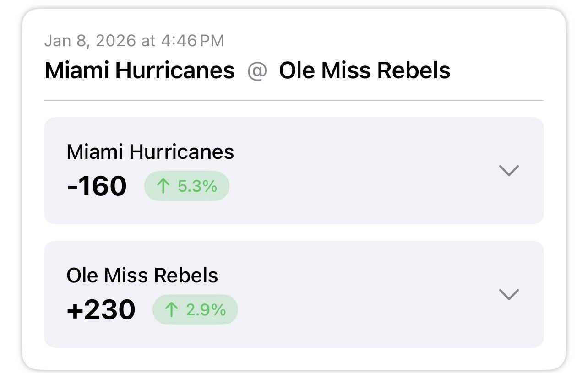
Task: Click the @ symbol between team names
Action: 257,71
